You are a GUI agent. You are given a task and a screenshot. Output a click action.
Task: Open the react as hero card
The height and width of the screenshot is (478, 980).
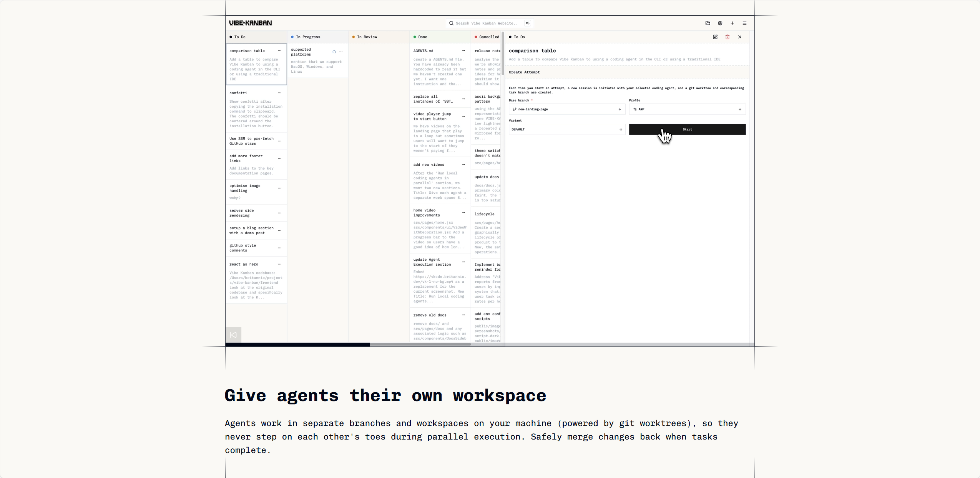256,280
